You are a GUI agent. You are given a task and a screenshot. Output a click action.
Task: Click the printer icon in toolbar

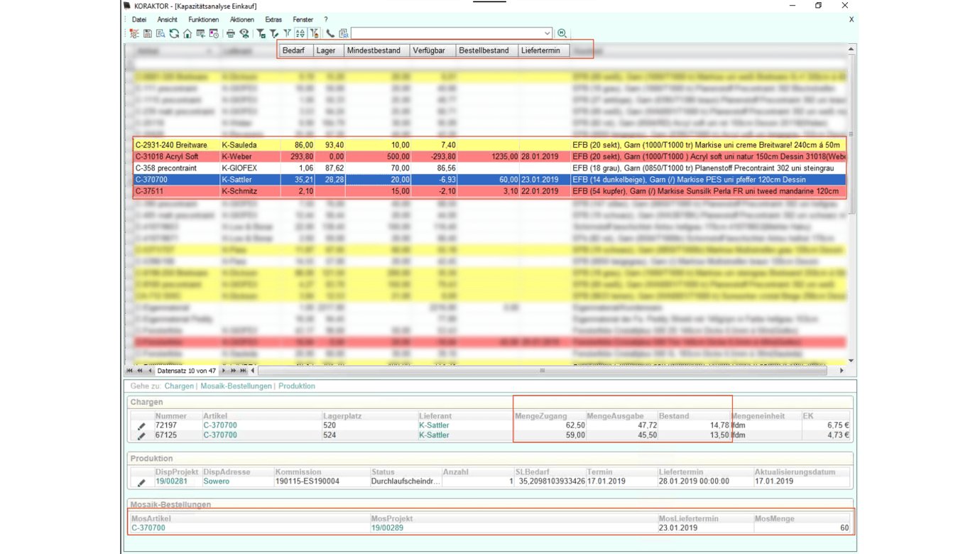231,33
